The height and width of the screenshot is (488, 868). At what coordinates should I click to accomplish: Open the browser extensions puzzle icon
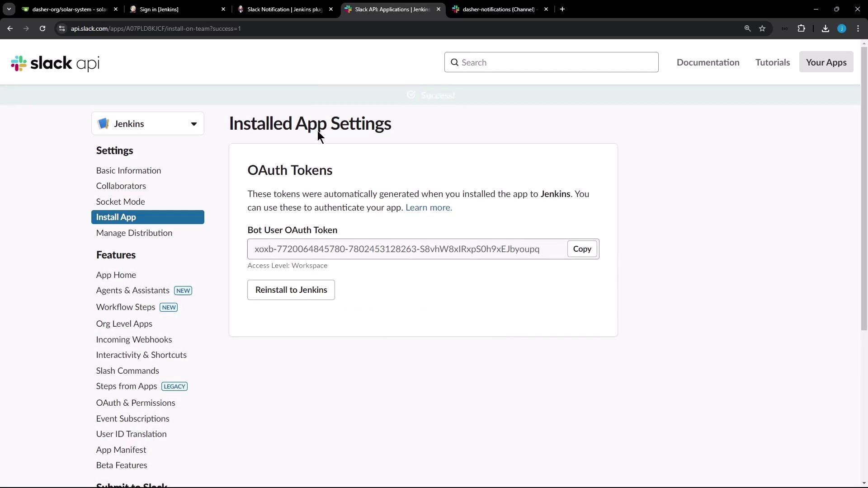click(801, 28)
